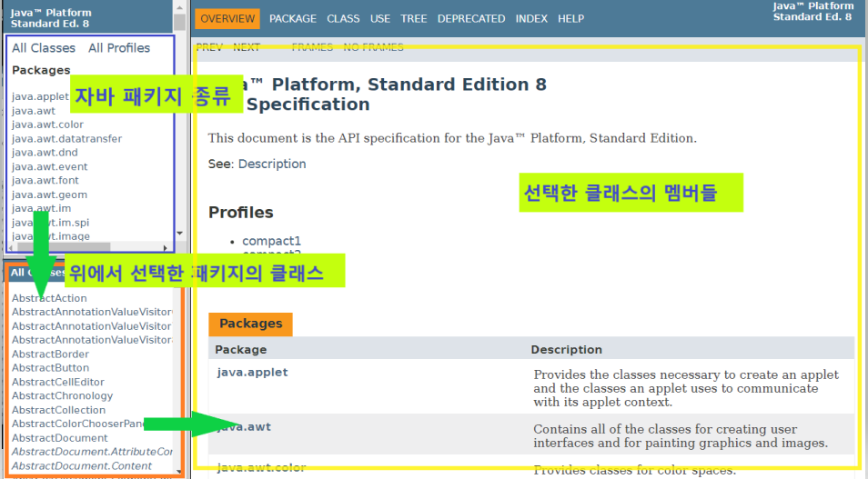Viewport: 868px width, 479px height.
Task: Open java.awt in the package list frame
Action: click(34, 111)
